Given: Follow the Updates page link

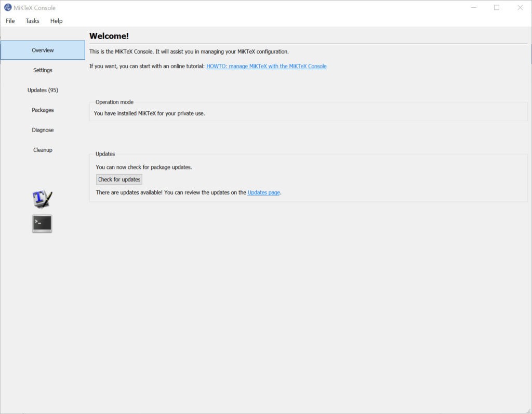Looking at the screenshot, I should coord(263,192).
